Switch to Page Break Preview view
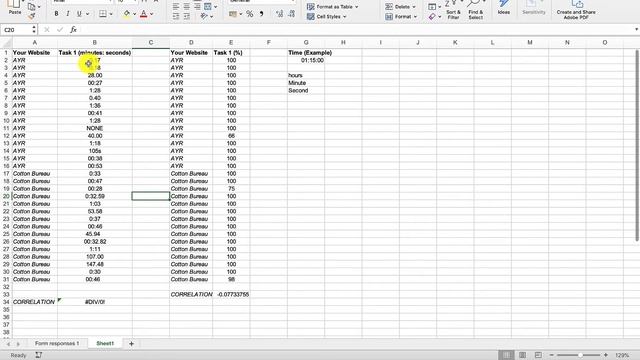This screenshot has width=640, height=360. pyautogui.click(x=538, y=355)
